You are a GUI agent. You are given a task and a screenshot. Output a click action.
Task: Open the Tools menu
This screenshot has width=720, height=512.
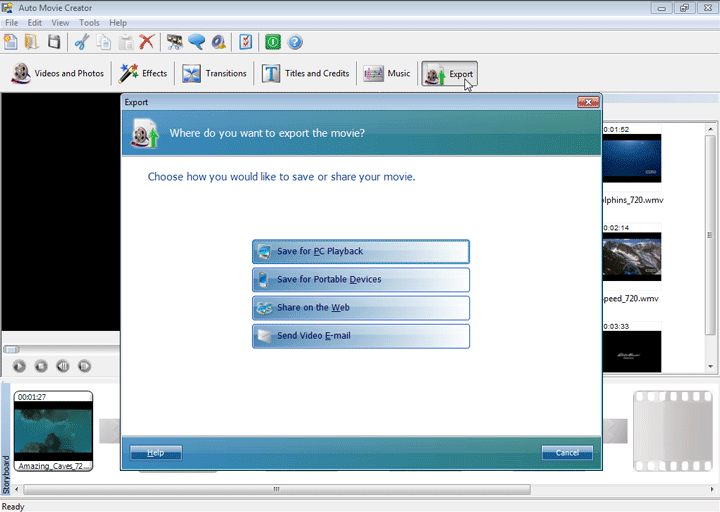pos(89,23)
